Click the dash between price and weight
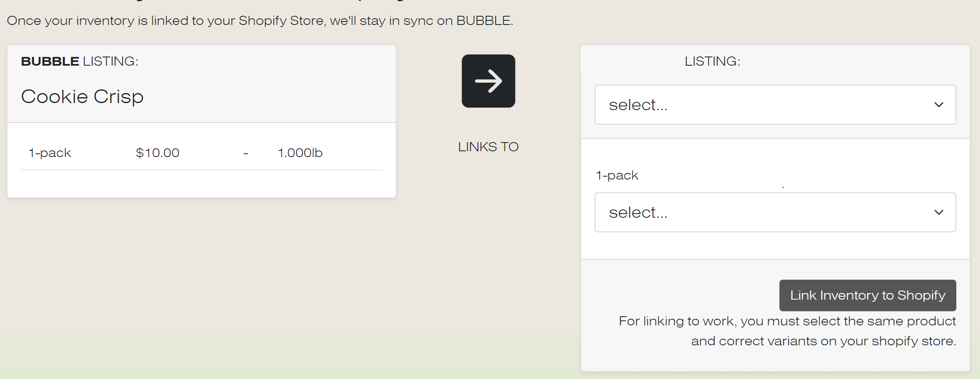980x379 pixels. point(246,154)
